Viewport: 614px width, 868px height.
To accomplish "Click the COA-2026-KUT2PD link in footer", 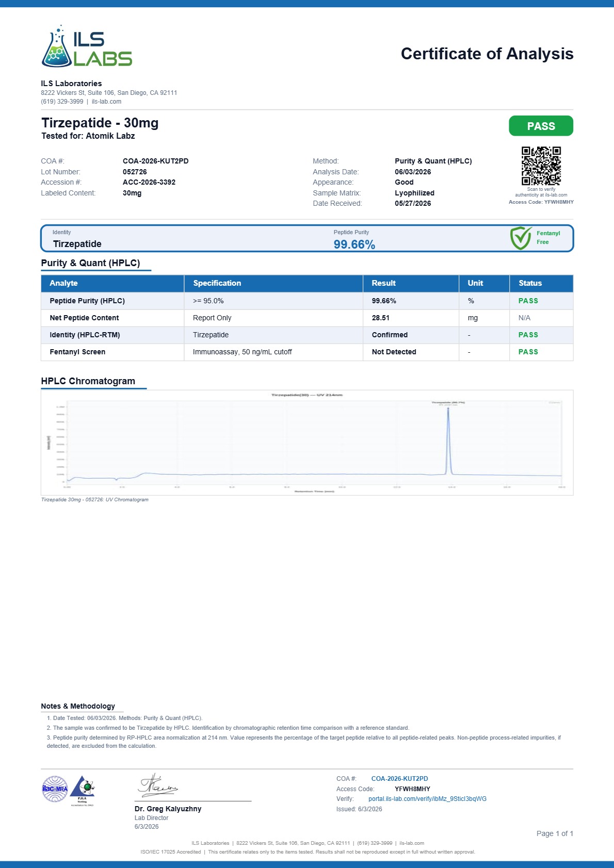I will point(399,779).
